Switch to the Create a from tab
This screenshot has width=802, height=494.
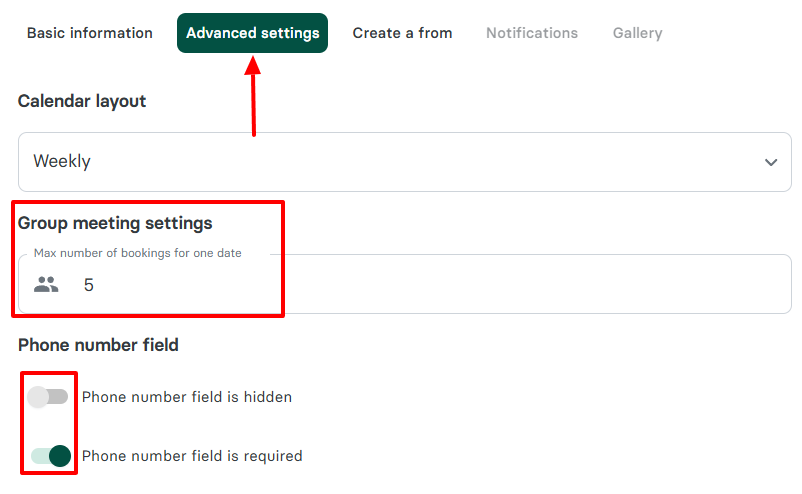[402, 33]
